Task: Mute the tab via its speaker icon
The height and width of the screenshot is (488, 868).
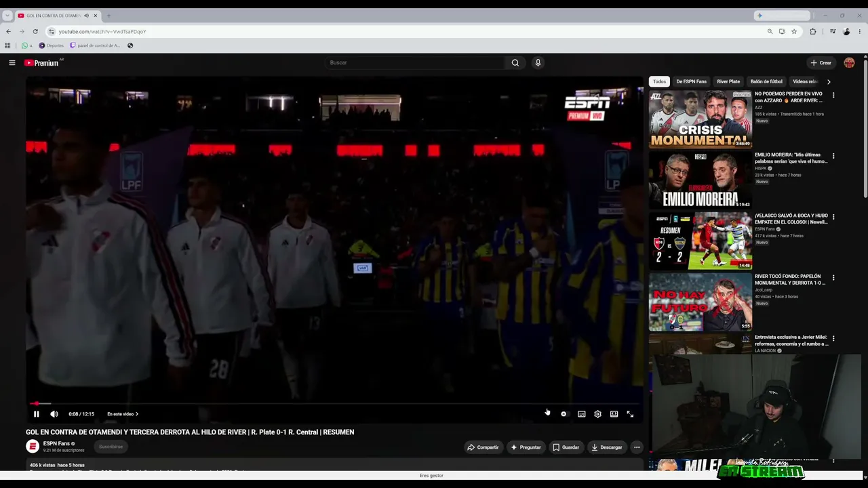Action: [x=86, y=16]
